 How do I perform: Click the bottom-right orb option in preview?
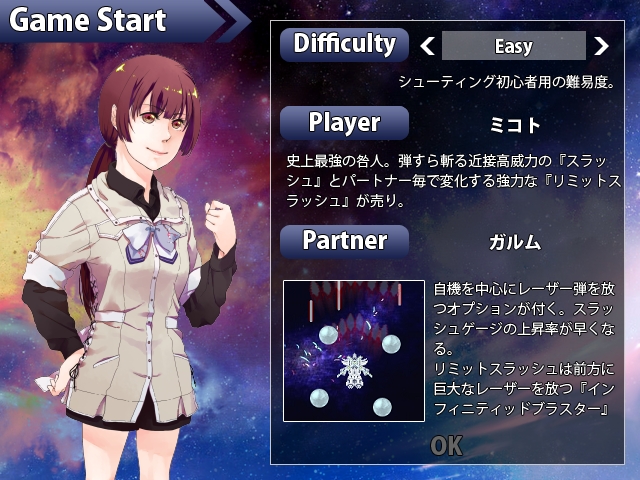[382, 407]
